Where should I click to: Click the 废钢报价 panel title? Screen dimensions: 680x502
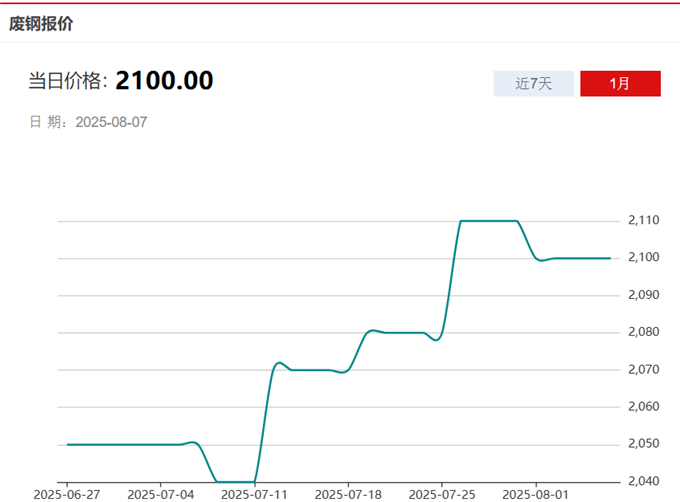point(41,24)
